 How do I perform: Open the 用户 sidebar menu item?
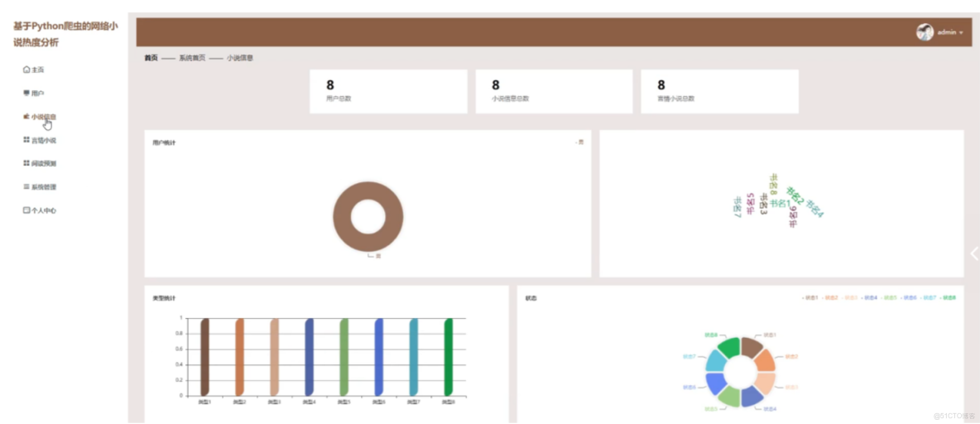(x=34, y=94)
